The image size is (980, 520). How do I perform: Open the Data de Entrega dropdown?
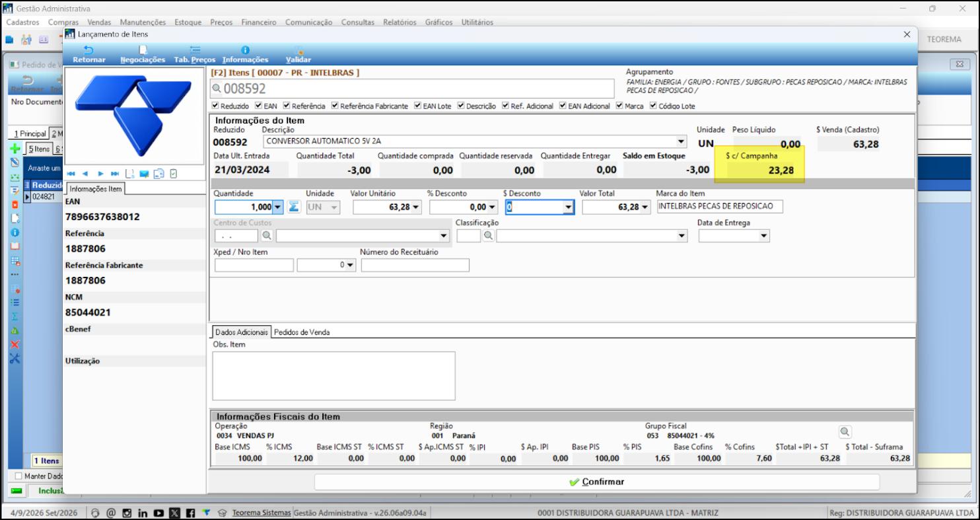click(764, 236)
